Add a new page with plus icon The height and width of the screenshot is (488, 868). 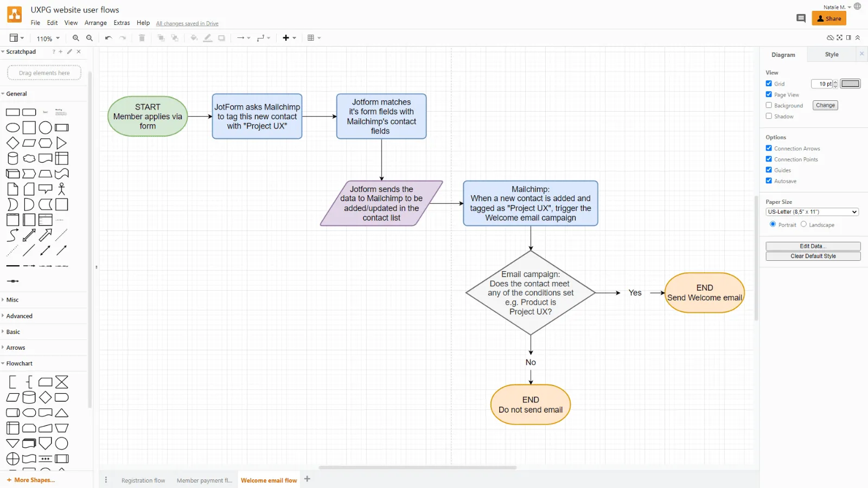click(308, 479)
